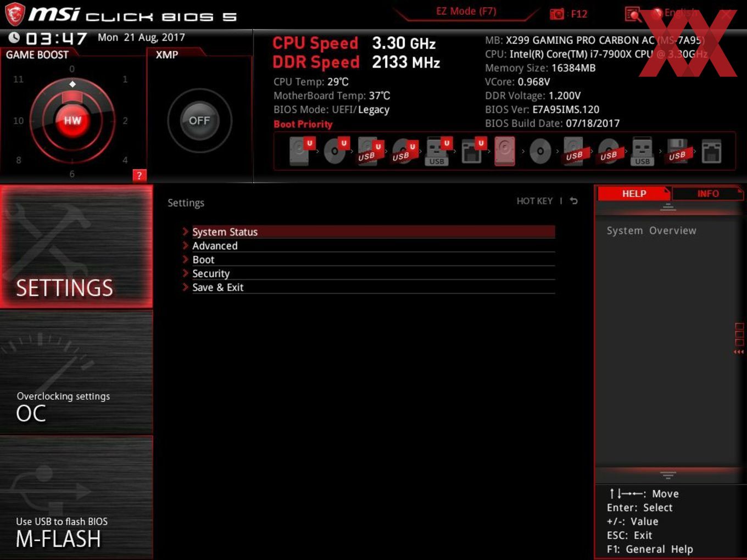Click the CPU Speed 3.30 GHz value
This screenshot has height=560, width=747.
[x=404, y=43]
